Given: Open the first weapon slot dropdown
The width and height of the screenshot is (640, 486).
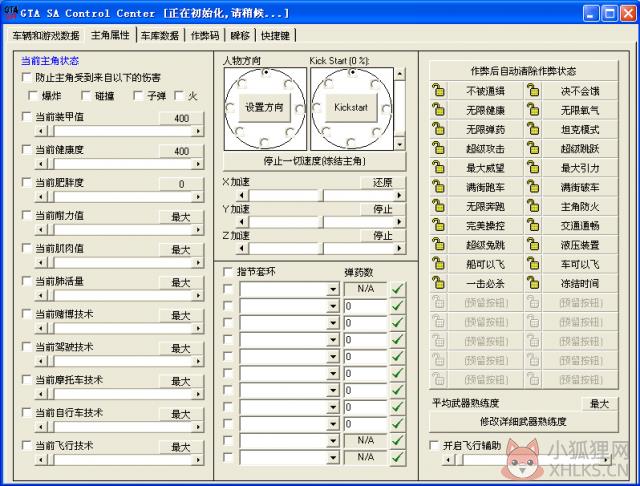Looking at the screenshot, I should click(x=333, y=289).
